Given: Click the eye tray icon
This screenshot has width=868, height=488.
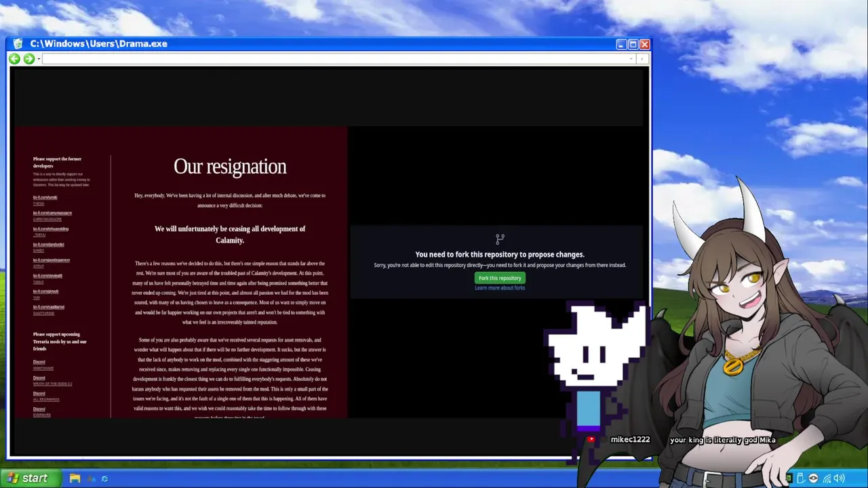Looking at the screenshot, I should pos(813,479).
